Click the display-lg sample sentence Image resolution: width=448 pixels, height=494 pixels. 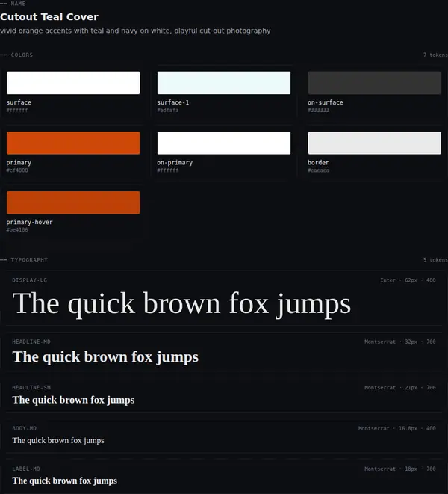tap(181, 303)
